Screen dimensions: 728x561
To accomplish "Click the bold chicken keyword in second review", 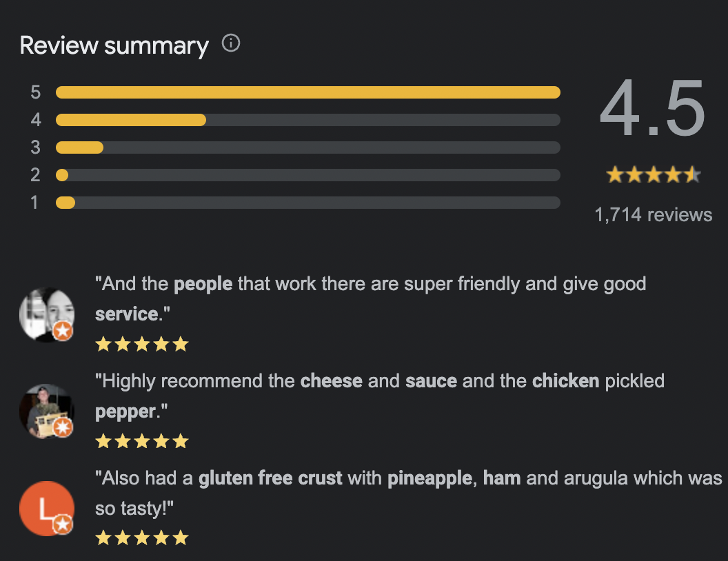I will 565,380.
